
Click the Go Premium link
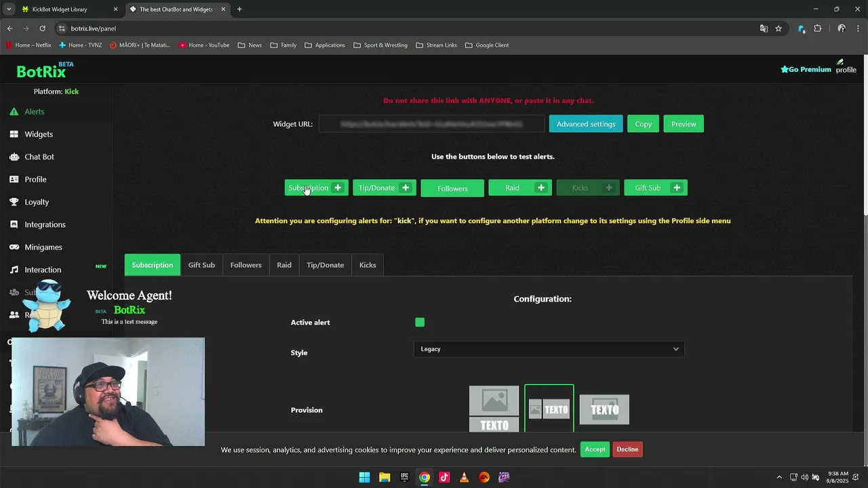[806, 69]
